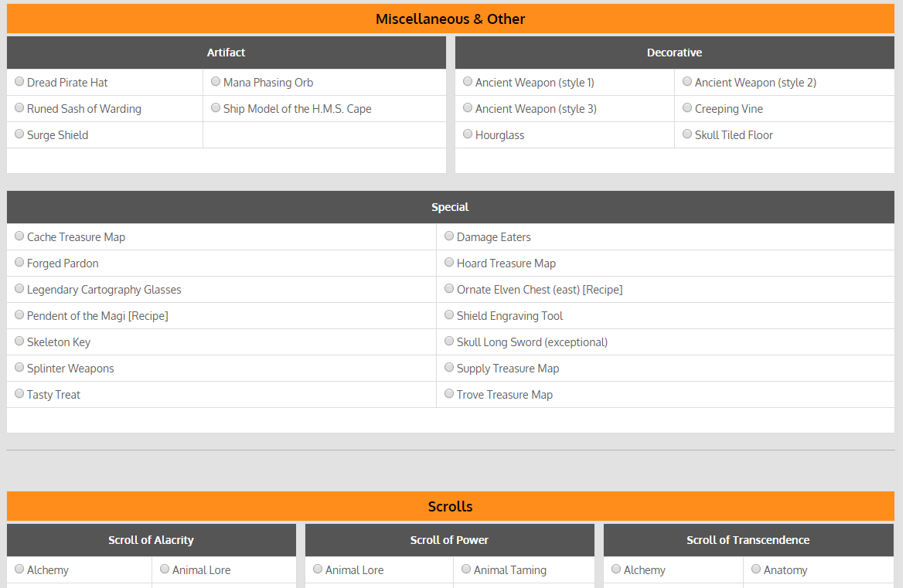This screenshot has width=906, height=588.
Task: Click the Miscellaneous & Other heading
Action: pos(451,19)
